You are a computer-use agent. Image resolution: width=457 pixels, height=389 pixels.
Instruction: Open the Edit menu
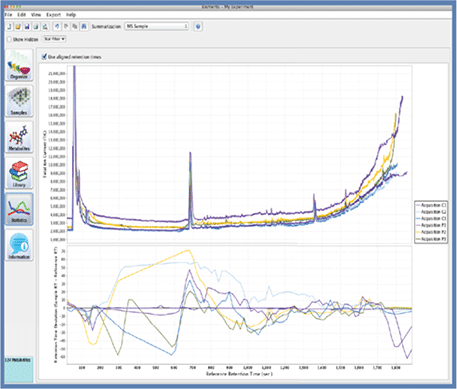(x=22, y=15)
